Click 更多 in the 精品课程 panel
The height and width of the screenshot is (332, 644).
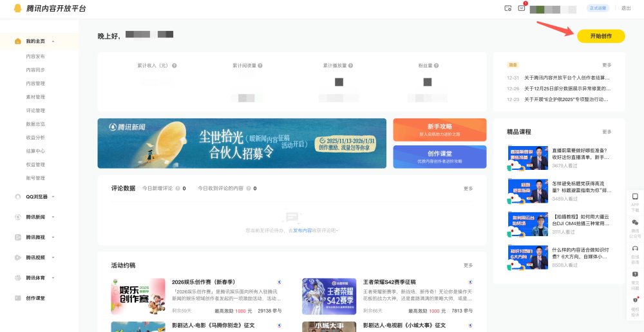(607, 132)
